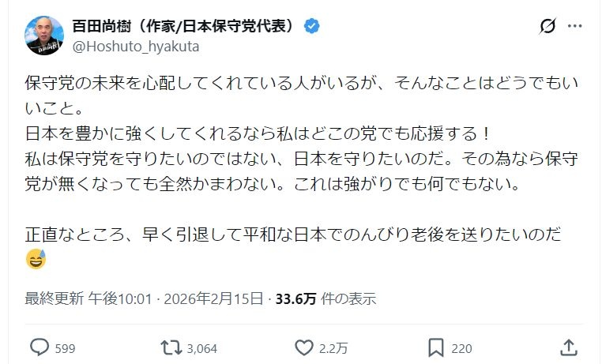This screenshot has width=602, height=364.
Task: Click the 2.2万 like count
Action: click(x=335, y=348)
